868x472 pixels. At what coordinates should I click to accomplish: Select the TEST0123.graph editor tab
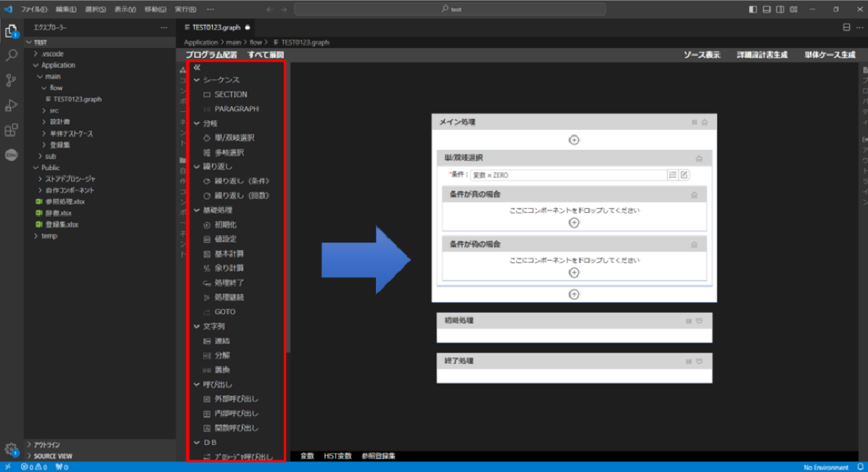point(211,27)
